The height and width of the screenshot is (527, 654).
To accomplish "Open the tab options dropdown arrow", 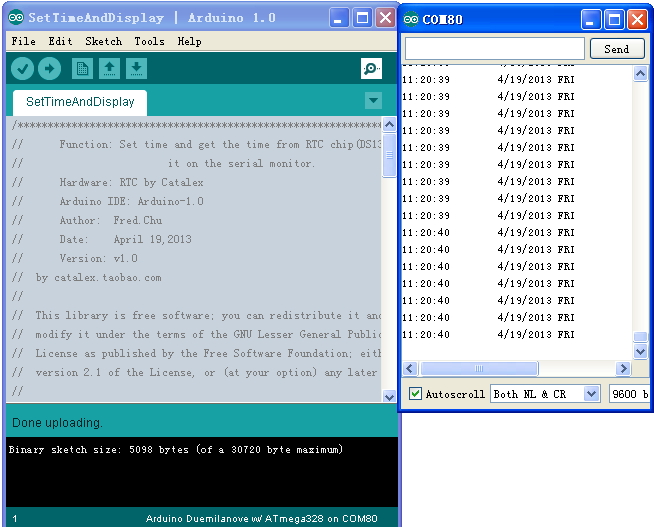I will coord(373,100).
